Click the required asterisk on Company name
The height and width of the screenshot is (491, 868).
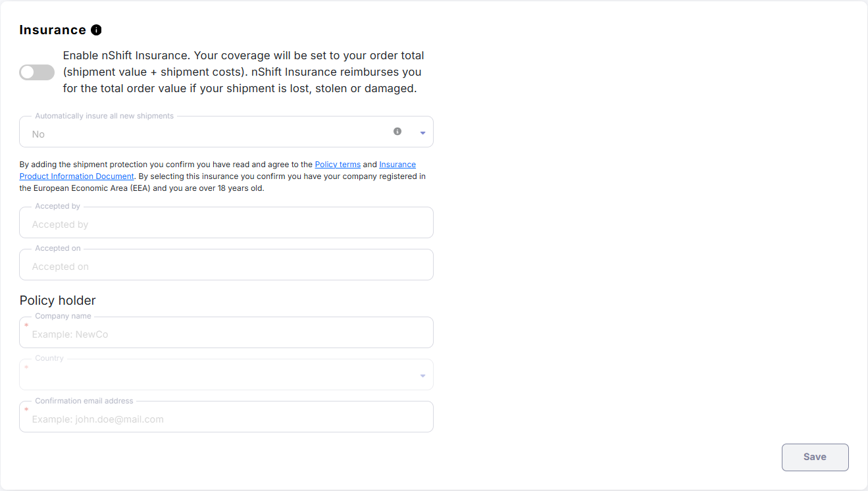point(27,325)
